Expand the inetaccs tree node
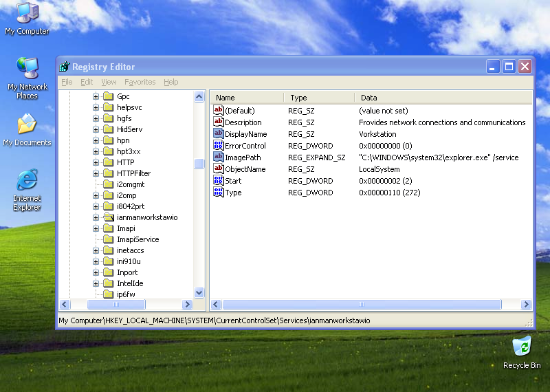The image size is (550, 392). tap(96, 250)
